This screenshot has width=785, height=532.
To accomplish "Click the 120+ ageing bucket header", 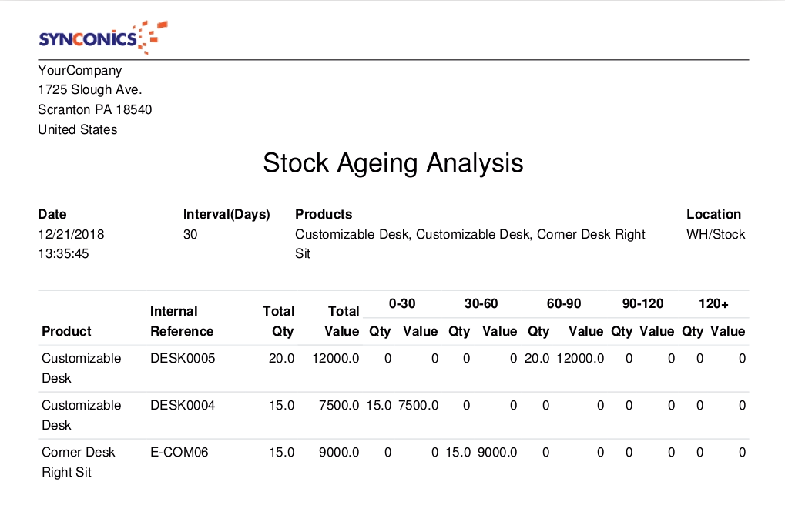I will [714, 304].
